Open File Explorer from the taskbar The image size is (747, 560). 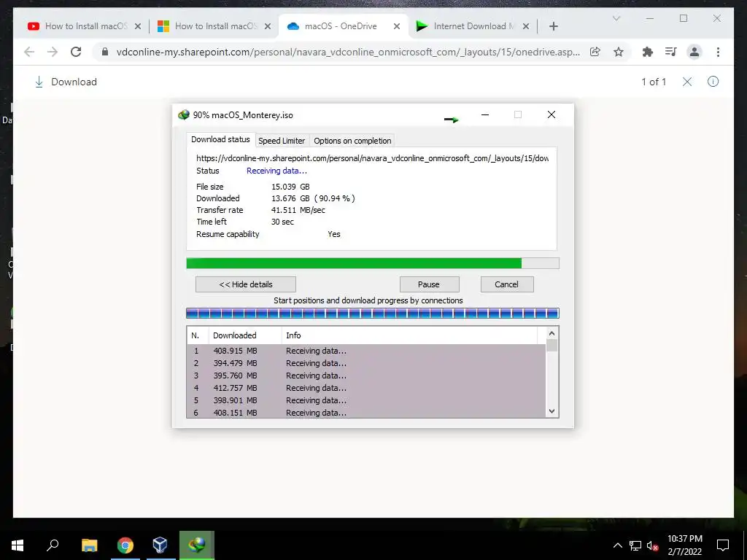pyautogui.click(x=89, y=545)
